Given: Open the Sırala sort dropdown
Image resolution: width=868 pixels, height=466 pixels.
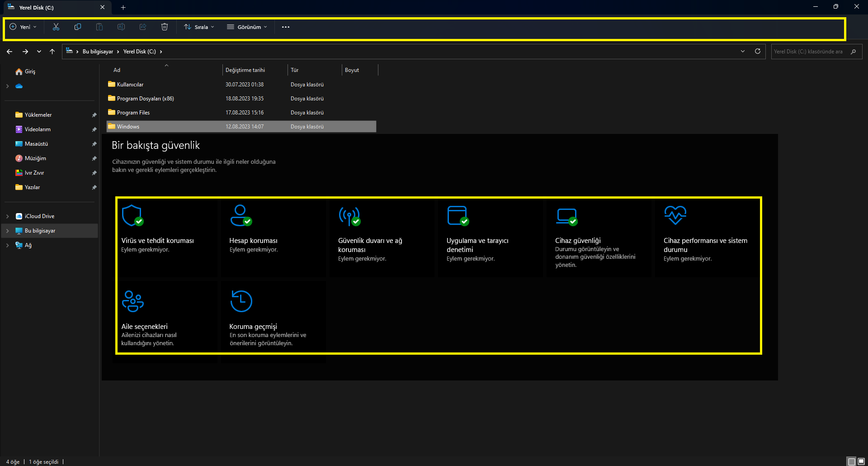Looking at the screenshot, I should 199,27.
